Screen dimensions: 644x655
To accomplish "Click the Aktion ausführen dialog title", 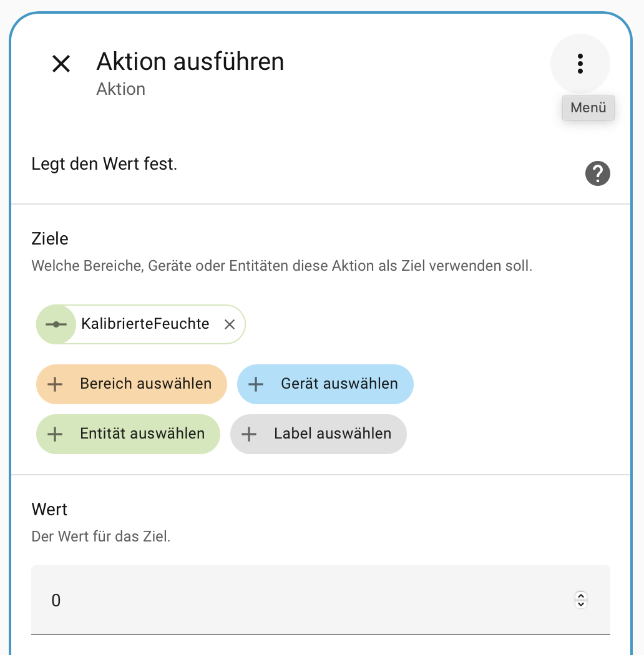I will [x=190, y=62].
